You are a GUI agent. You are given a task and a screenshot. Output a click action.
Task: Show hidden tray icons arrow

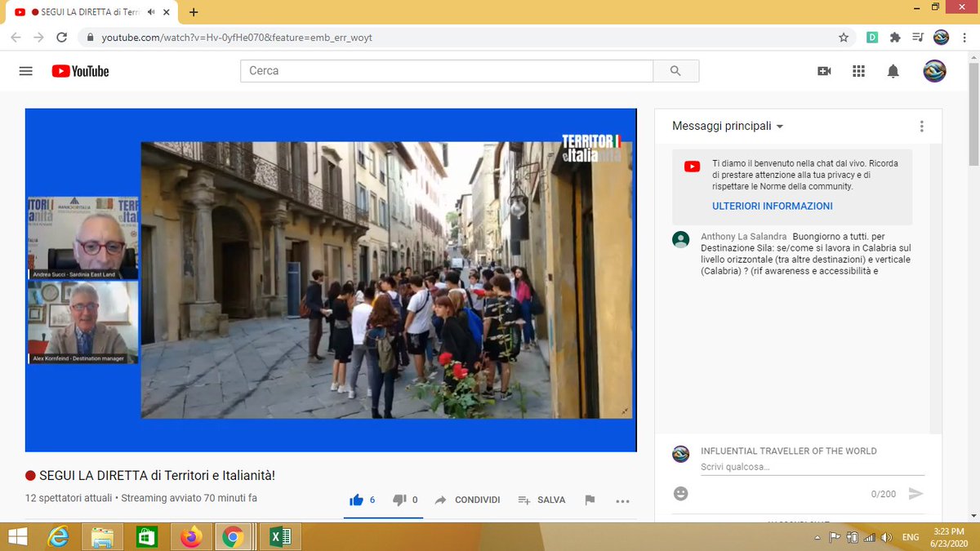click(x=818, y=537)
